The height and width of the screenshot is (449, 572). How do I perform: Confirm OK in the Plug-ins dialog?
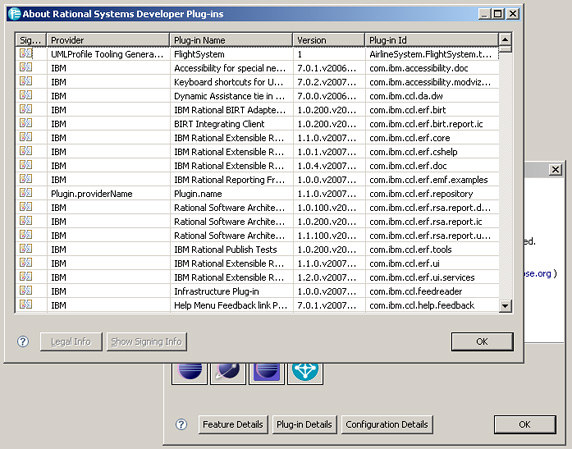(482, 342)
